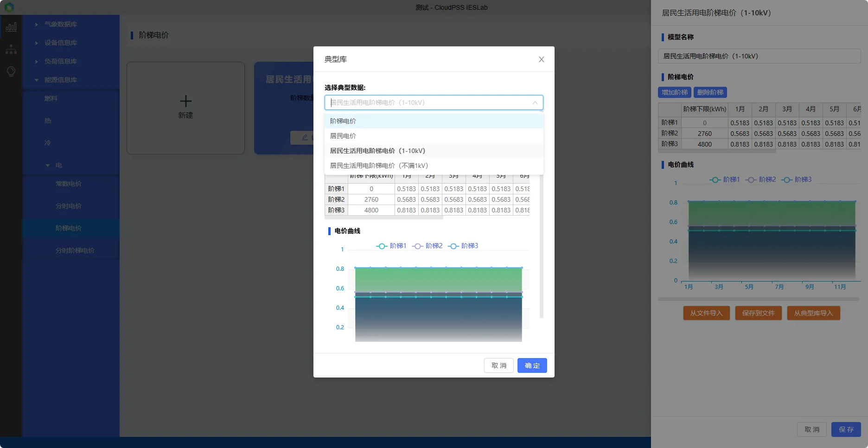
Task: Click the pencil edit icon on the card
Action: [x=305, y=137]
